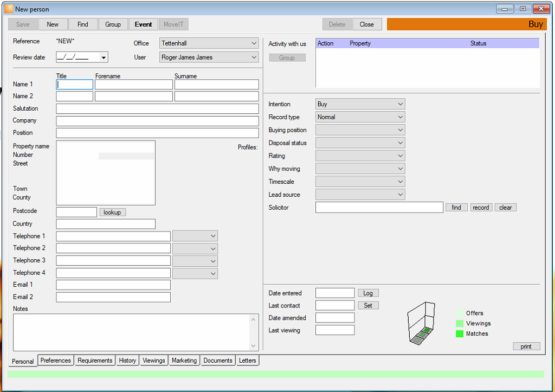Click the Name 1 Surname field
The width and height of the screenshot is (555, 392).
tap(216, 84)
